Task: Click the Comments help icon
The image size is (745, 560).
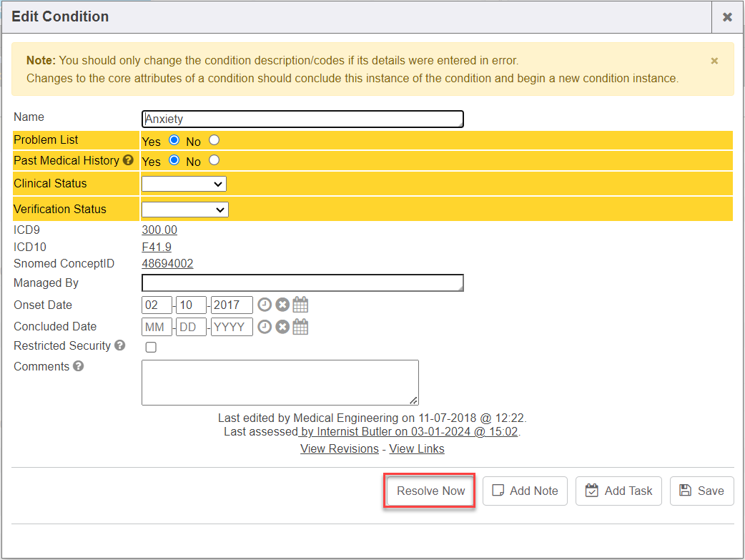Action: (x=79, y=367)
